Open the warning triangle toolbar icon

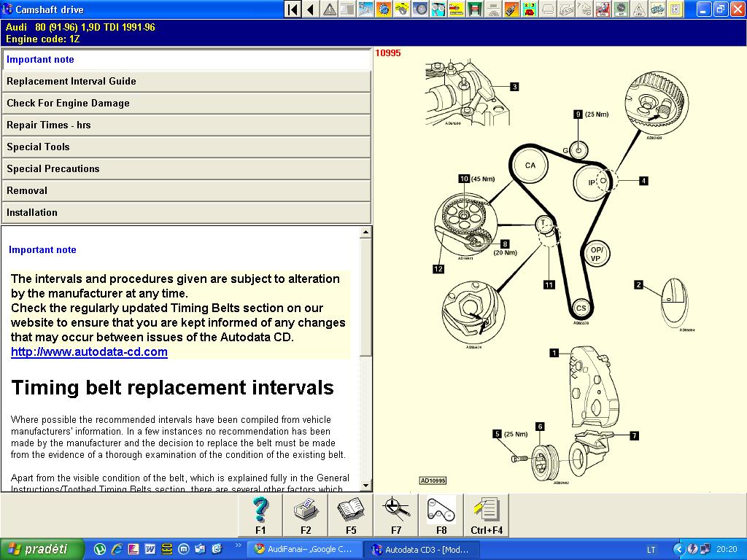[x=329, y=9]
